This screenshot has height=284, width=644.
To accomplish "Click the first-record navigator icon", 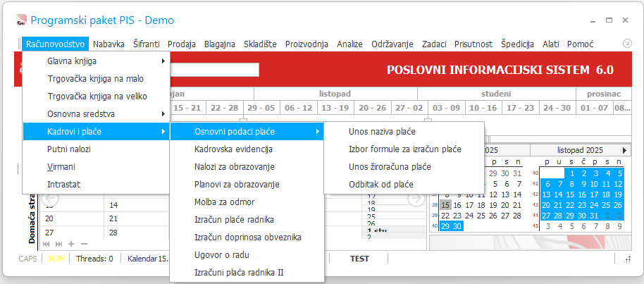I will pyautogui.click(x=46, y=244).
